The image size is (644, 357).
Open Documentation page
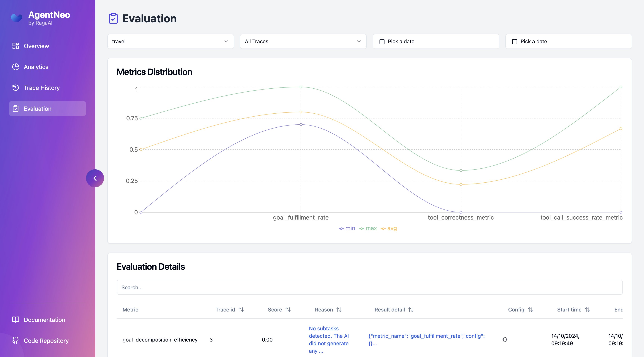point(44,320)
